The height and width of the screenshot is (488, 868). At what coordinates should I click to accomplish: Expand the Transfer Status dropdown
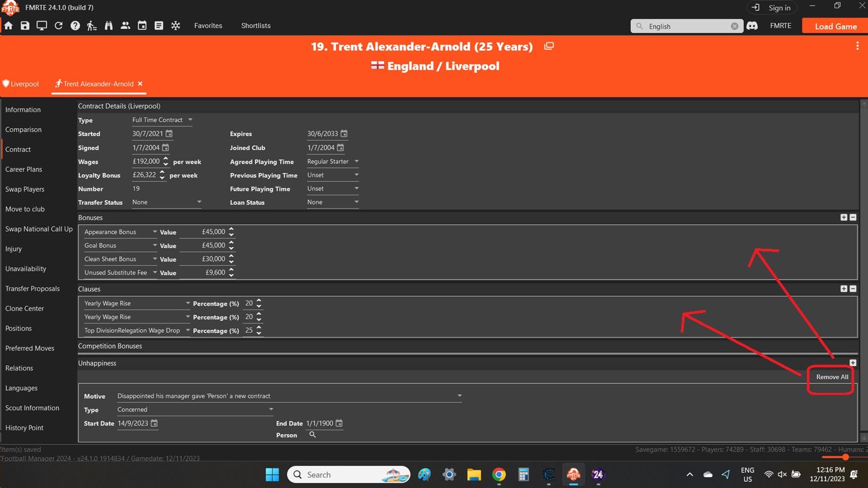click(x=167, y=202)
